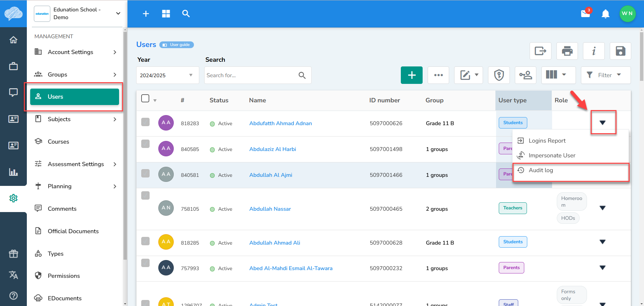The image size is (644, 306).
Task: Open the mail inbox with 3 notifications
Action: click(x=586, y=13)
